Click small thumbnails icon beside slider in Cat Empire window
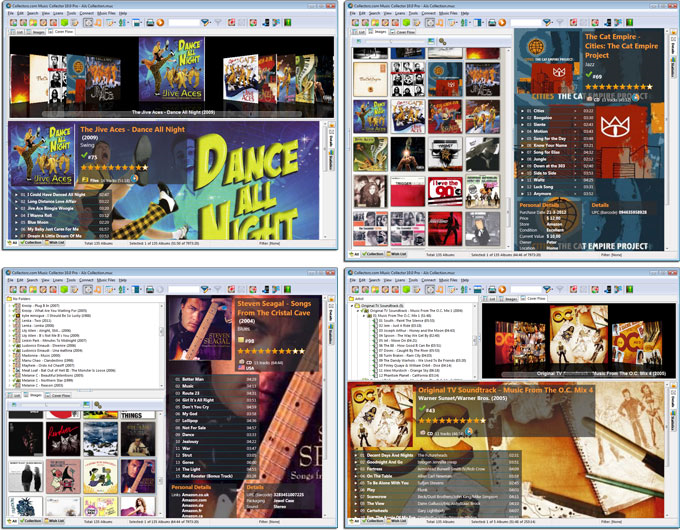680x530 pixels. pos(359,41)
